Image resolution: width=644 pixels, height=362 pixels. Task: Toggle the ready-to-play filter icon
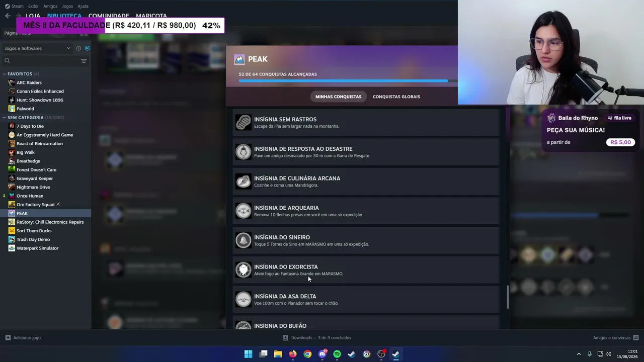[87, 48]
